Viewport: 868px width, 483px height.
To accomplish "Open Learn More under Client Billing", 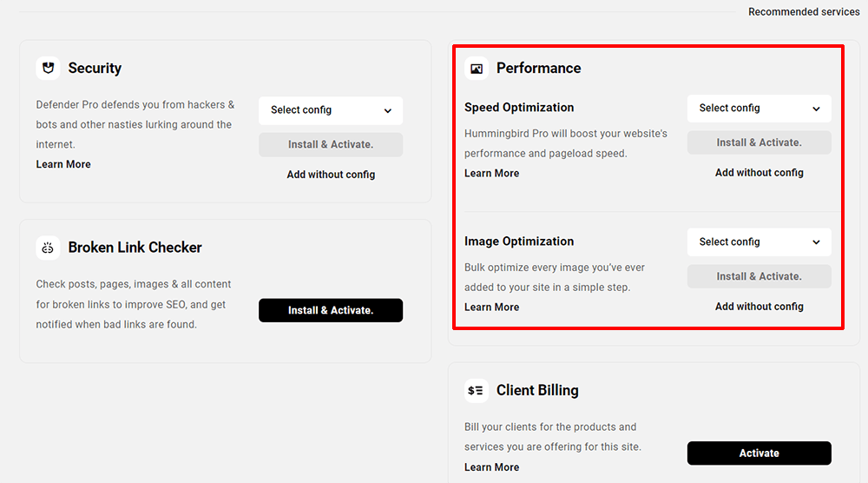I will click(491, 467).
